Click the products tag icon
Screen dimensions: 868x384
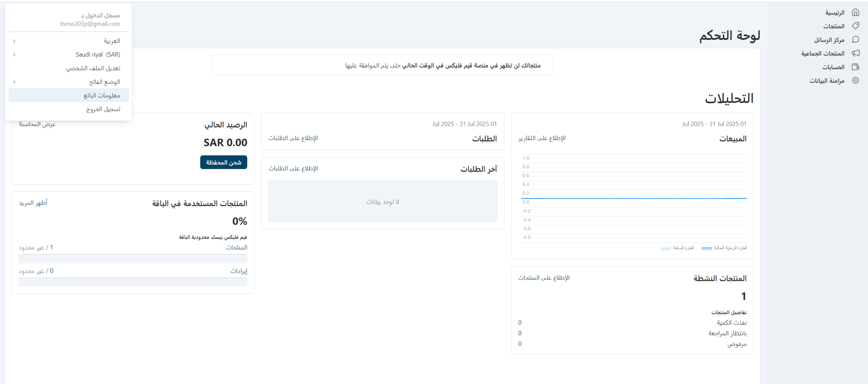[x=855, y=26]
